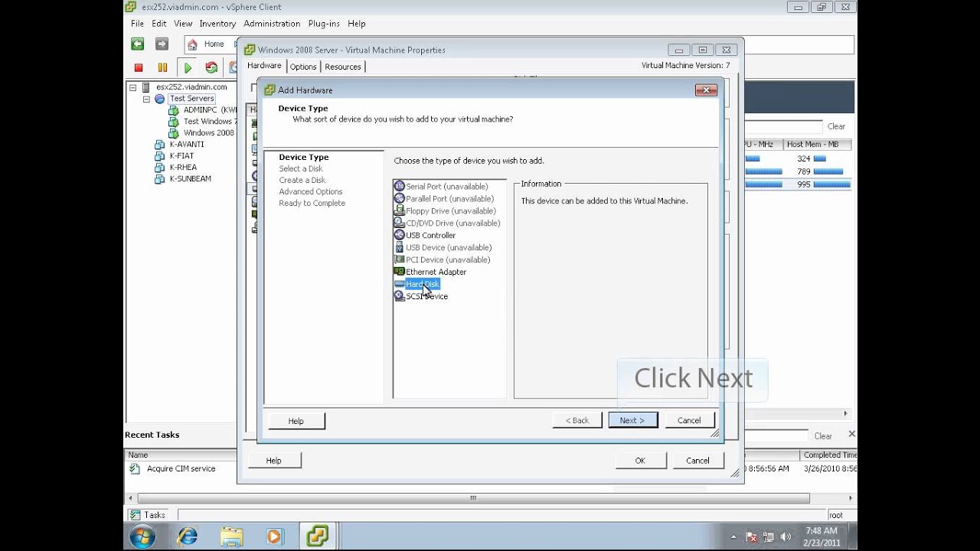Click the vSphere Client taskbar icon
Image resolution: width=980 pixels, height=551 pixels.
coord(317,536)
